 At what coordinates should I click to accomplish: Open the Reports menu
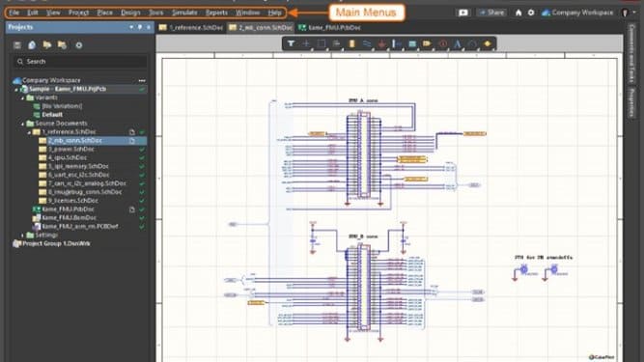[x=216, y=13]
